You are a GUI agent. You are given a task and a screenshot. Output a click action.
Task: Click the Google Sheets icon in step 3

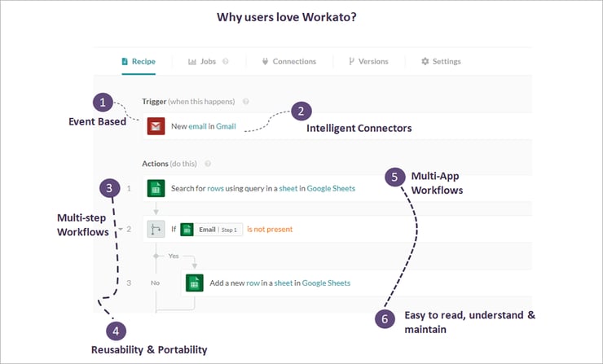(195, 283)
